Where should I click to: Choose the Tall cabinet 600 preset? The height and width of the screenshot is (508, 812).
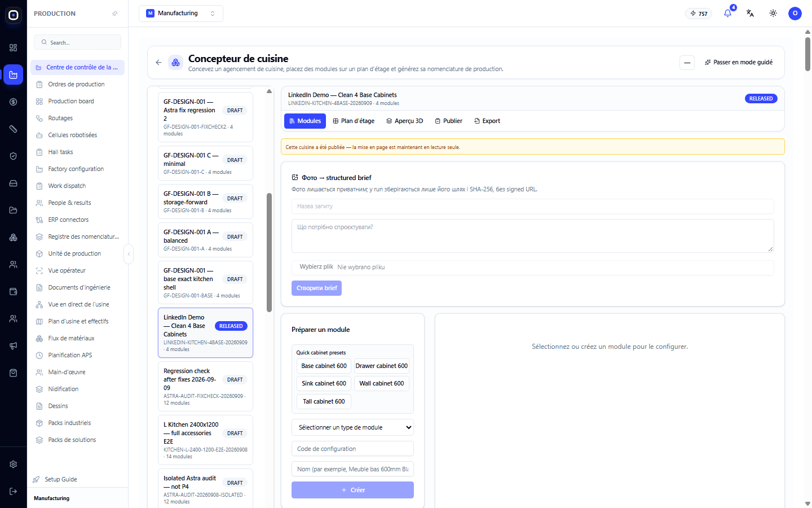(x=324, y=401)
